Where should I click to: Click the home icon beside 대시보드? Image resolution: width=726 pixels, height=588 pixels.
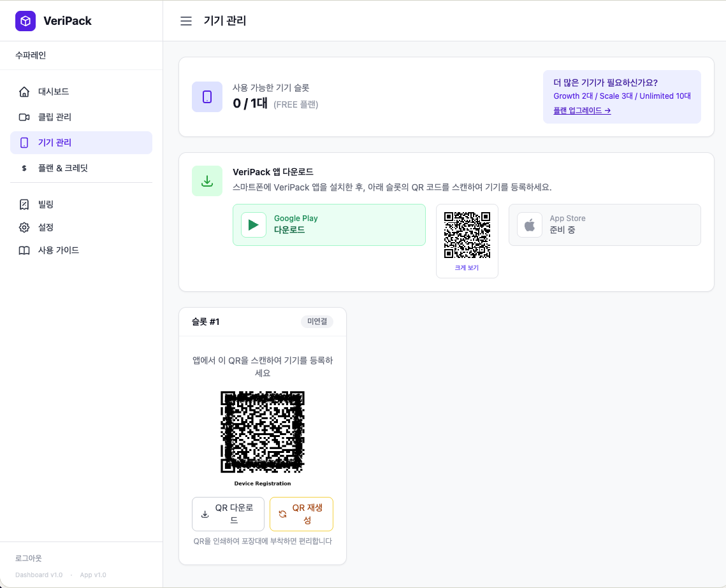coord(24,92)
